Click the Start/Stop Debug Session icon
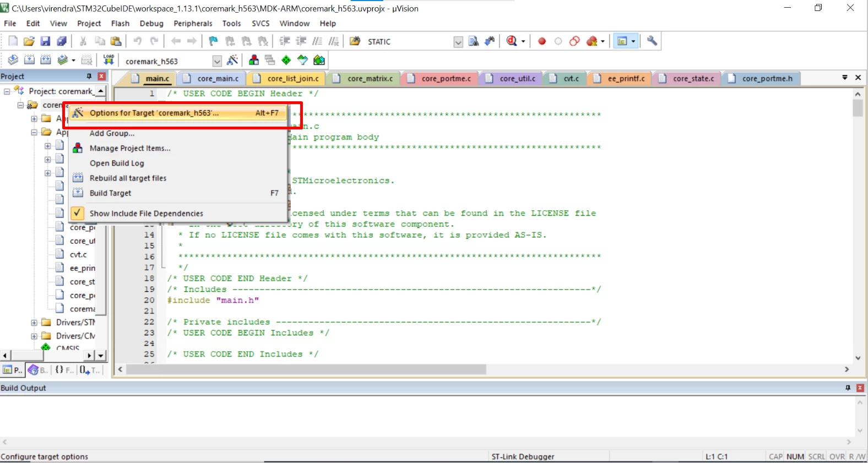Image resolution: width=868 pixels, height=463 pixels. tap(512, 41)
